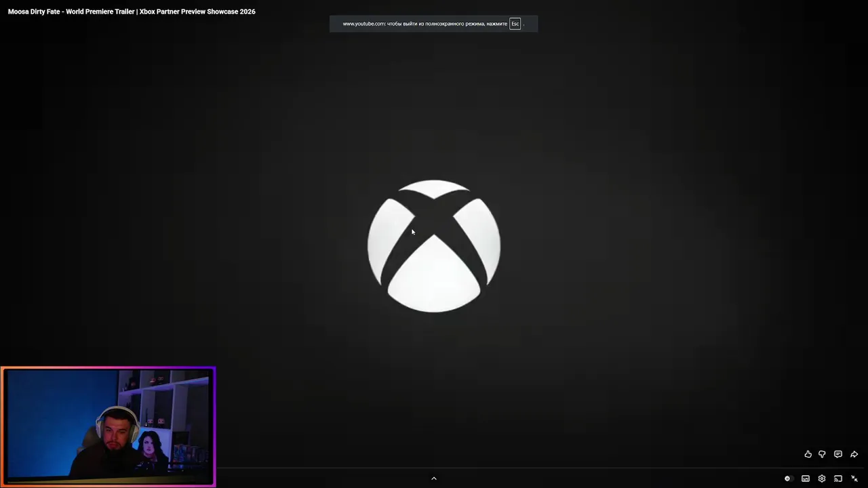Toggle subtitles/captions button
This screenshot has height=488, width=868.
click(x=806, y=479)
